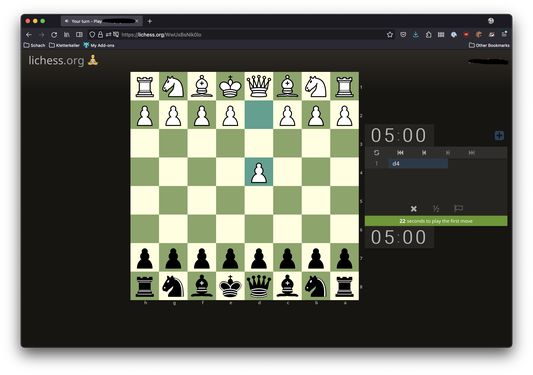533x375 pixels.
Task: Select the black knight on b8
Action: pyautogui.click(x=316, y=286)
